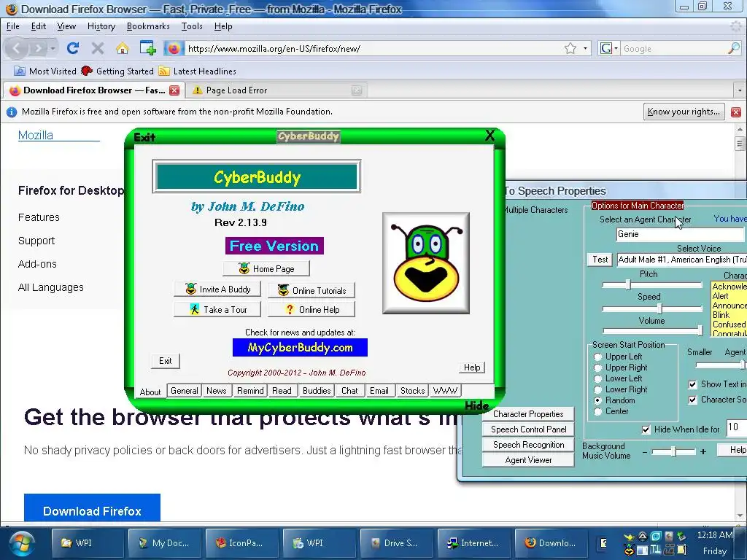The image size is (747, 560).
Task: Open the Remind tab in CyberBuddy
Action: tap(250, 391)
